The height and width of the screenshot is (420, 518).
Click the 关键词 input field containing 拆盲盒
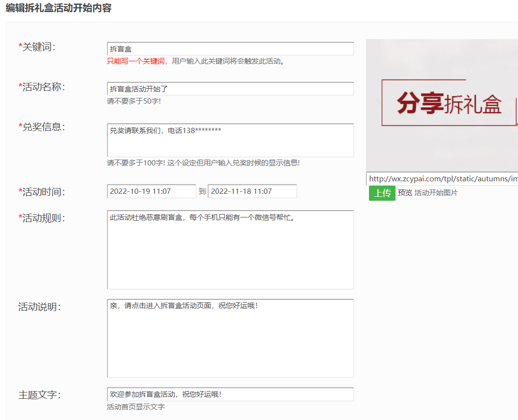pyautogui.click(x=230, y=49)
